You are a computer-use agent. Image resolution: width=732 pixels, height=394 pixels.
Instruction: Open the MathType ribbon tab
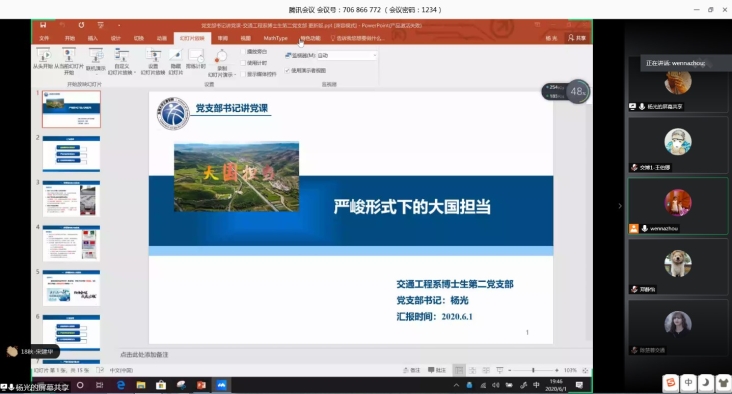275,38
